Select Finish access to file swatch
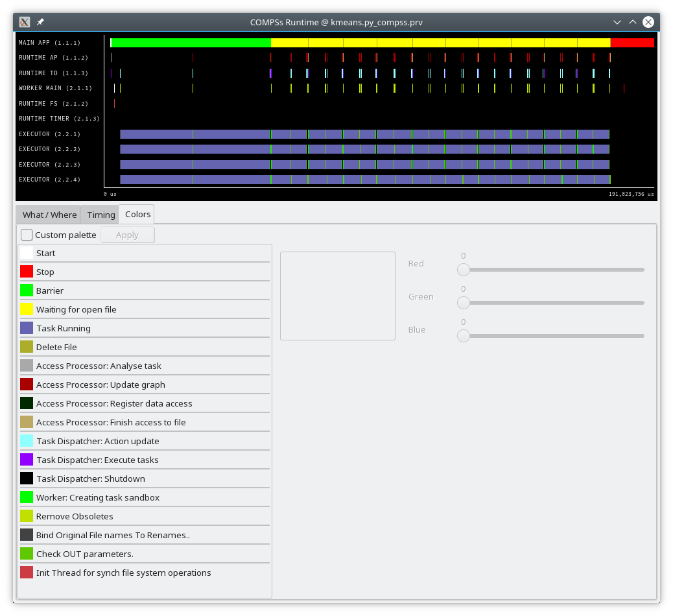673x616 pixels. (27, 422)
